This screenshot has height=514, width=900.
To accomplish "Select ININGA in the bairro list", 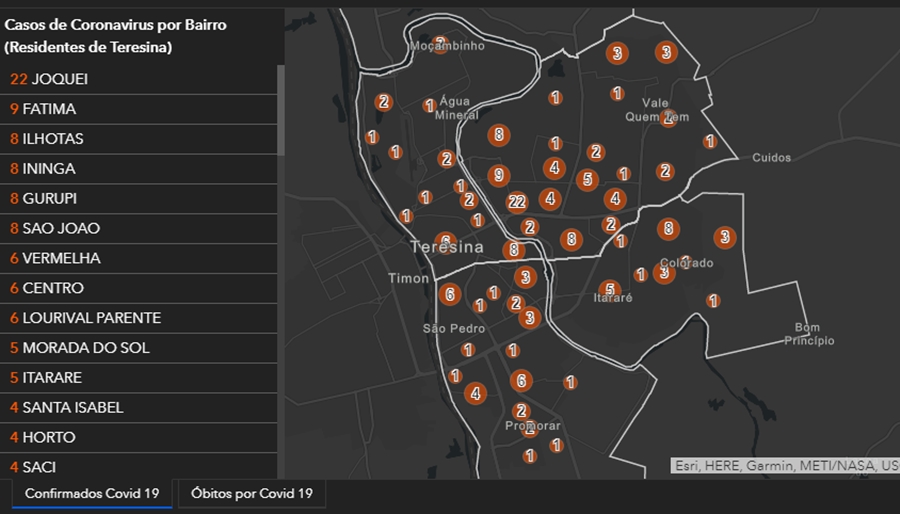I will (138, 169).
